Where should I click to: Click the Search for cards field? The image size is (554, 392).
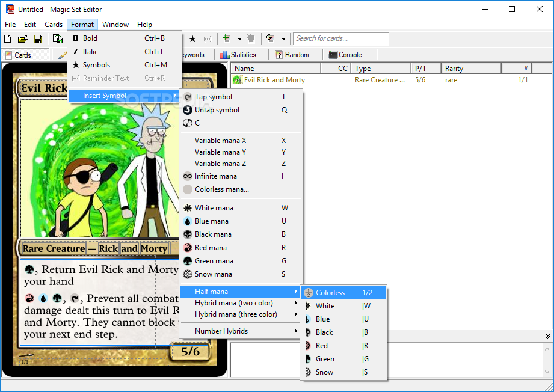(341, 38)
